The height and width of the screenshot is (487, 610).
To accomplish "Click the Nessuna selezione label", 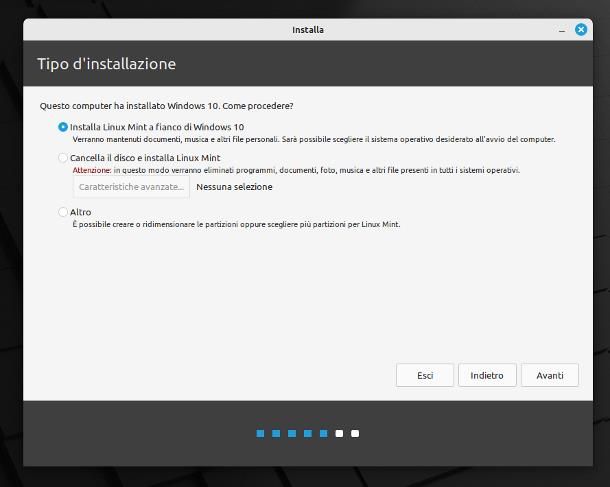I will pyautogui.click(x=234, y=187).
